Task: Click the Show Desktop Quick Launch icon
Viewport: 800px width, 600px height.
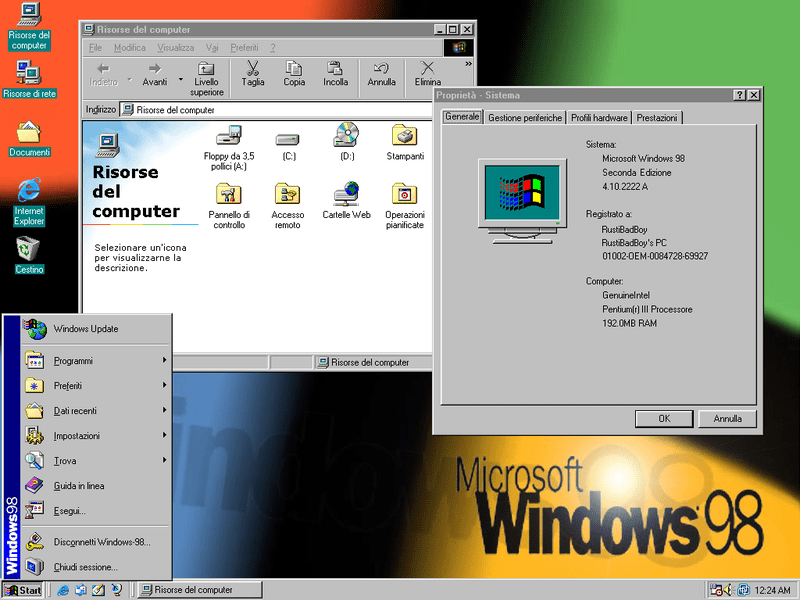Action: 98,590
